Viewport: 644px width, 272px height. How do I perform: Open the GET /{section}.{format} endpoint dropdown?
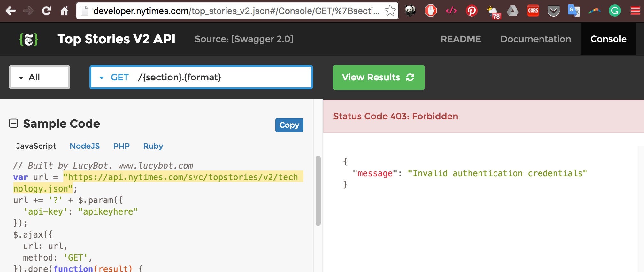click(201, 77)
